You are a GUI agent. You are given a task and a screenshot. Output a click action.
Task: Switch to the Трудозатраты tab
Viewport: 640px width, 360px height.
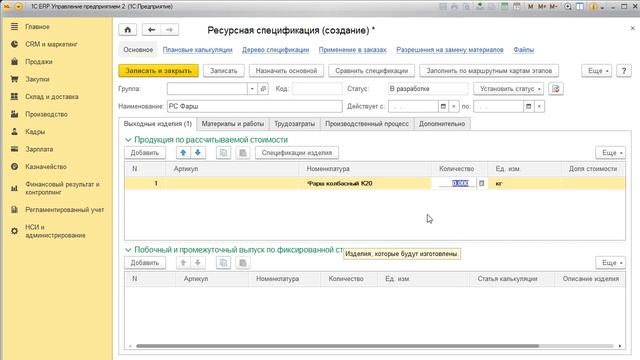(x=294, y=124)
